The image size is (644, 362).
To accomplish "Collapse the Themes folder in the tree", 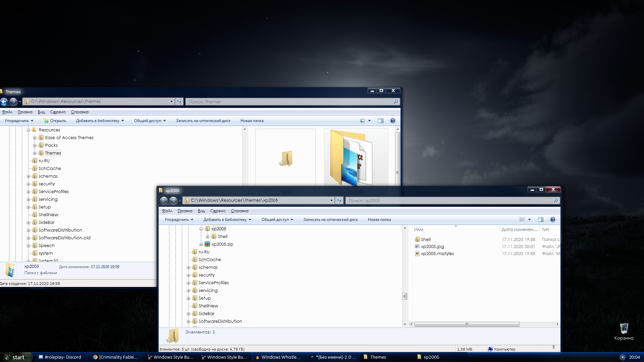I will click(x=35, y=153).
